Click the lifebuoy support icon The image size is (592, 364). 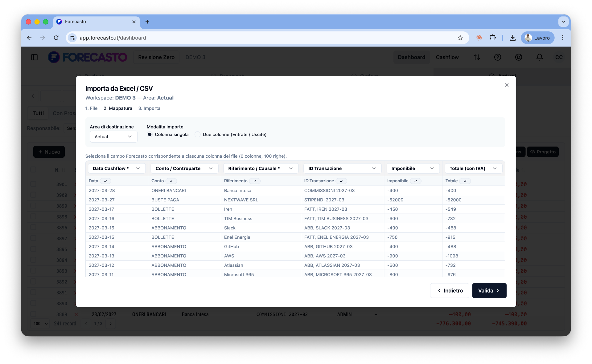518,57
